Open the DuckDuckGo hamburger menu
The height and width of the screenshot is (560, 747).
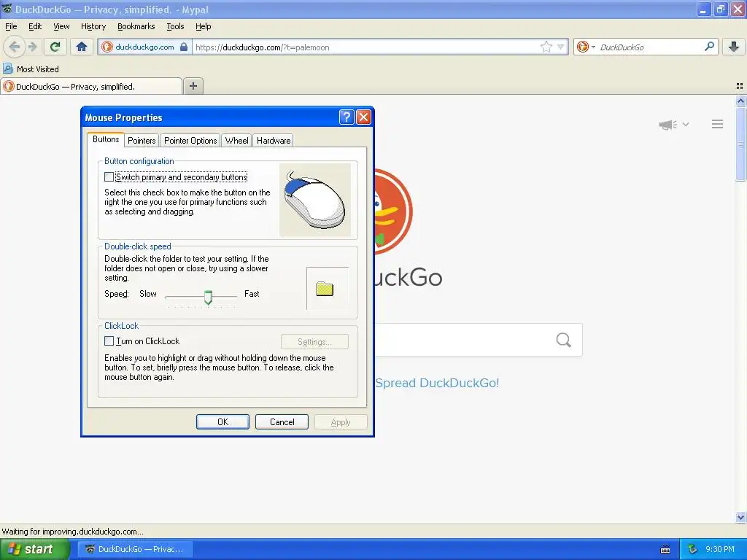[718, 124]
